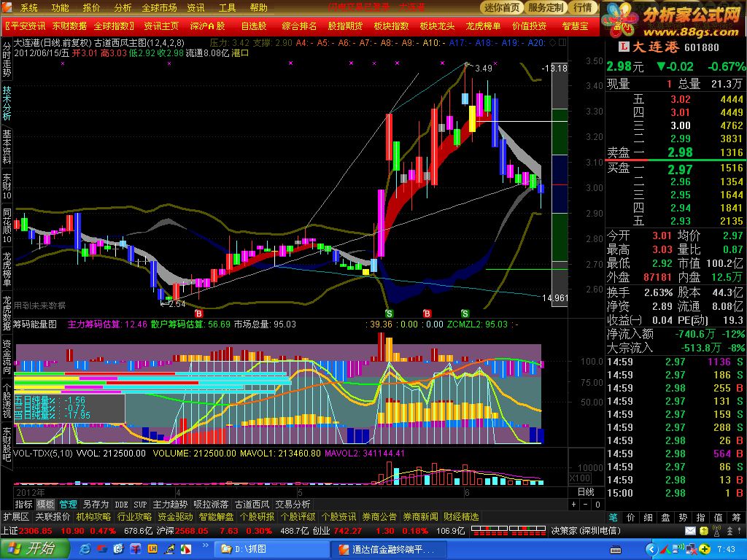Click the orange LH quick launch icon
747x560 pixels.
tap(152, 549)
